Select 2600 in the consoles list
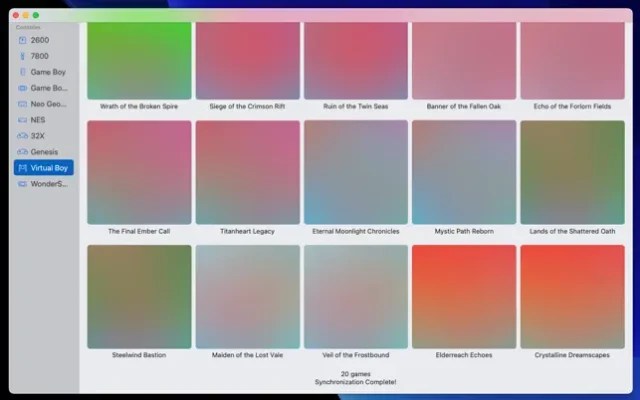640x400 pixels. (40, 40)
